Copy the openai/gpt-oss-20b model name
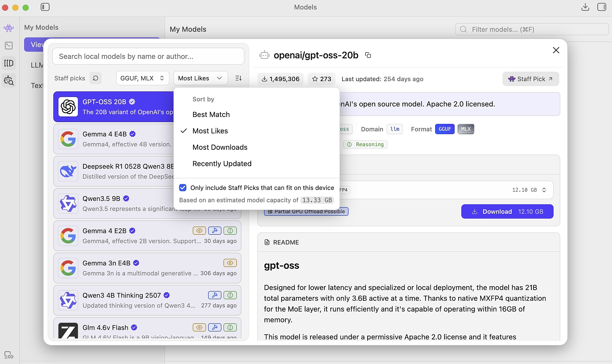Viewport: 612px width, 364px height. pyautogui.click(x=368, y=55)
